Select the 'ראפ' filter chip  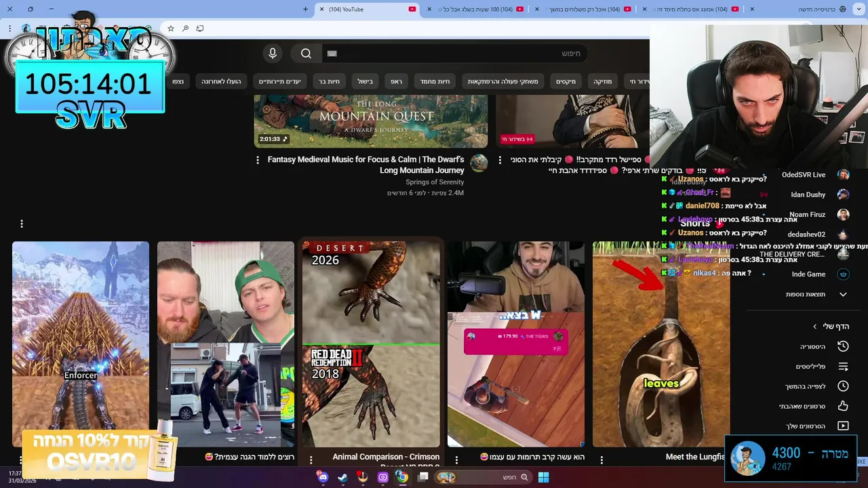coord(396,81)
